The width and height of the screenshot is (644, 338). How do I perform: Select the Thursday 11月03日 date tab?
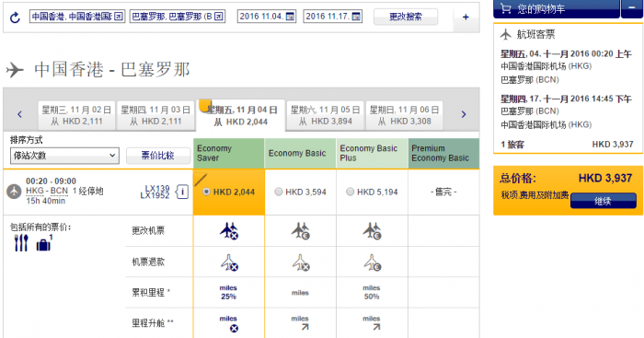[x=155, y=115]
